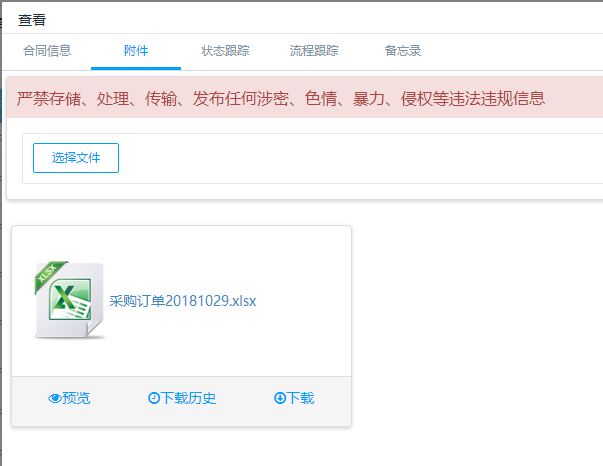Screen dimensions: 603x466
Task: Click the download arrow circle icon
Action: pos(280,399)
